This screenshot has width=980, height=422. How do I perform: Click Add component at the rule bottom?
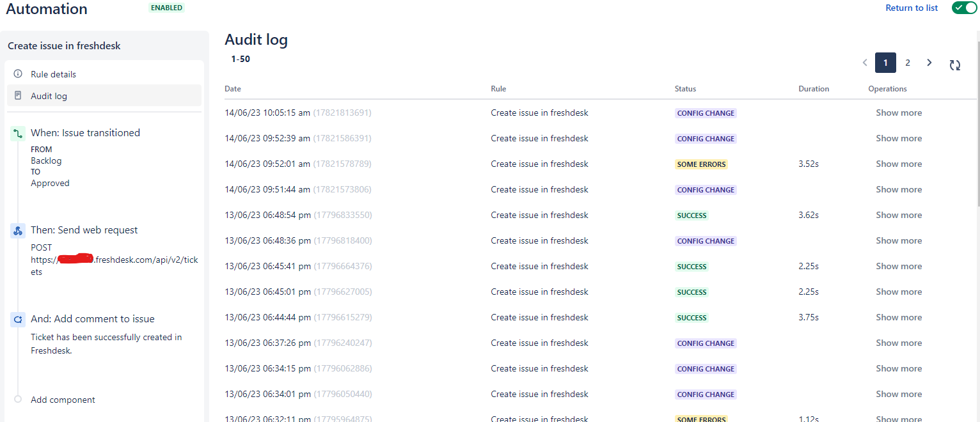[x=63, y=400]
